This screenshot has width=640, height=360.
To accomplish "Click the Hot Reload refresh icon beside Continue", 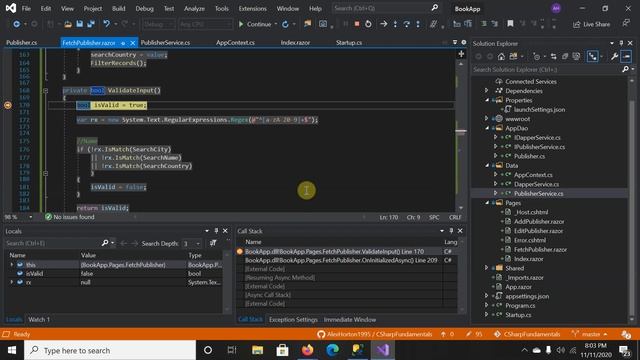I will coord(285,24).
